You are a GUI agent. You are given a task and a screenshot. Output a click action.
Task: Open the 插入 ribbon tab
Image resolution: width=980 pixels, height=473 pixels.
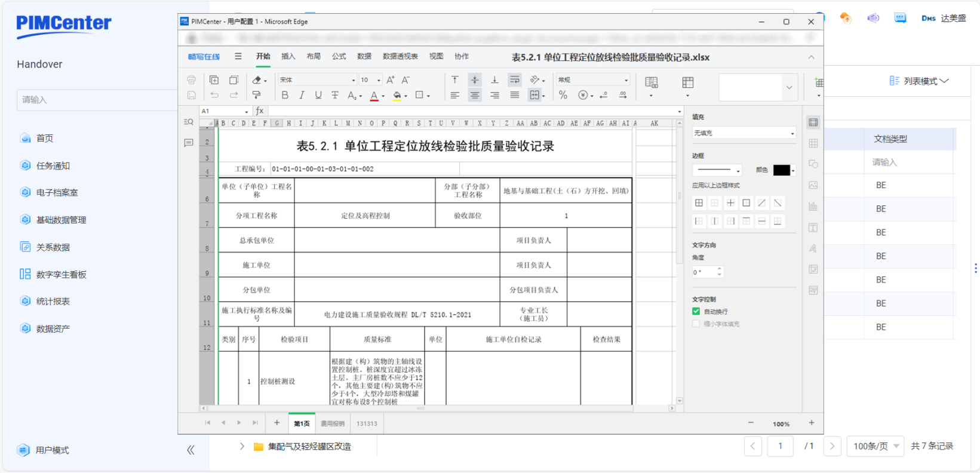click(288, 57)
